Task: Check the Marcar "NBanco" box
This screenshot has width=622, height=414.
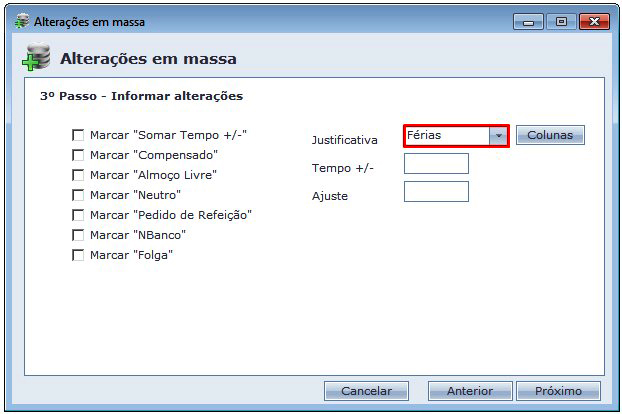Action: coord(78,235)
